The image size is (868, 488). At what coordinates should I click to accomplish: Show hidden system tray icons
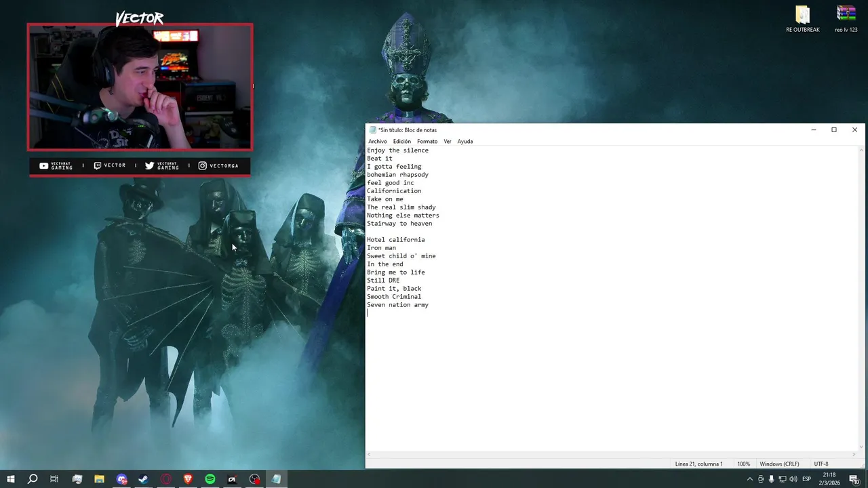coord(749,479)
